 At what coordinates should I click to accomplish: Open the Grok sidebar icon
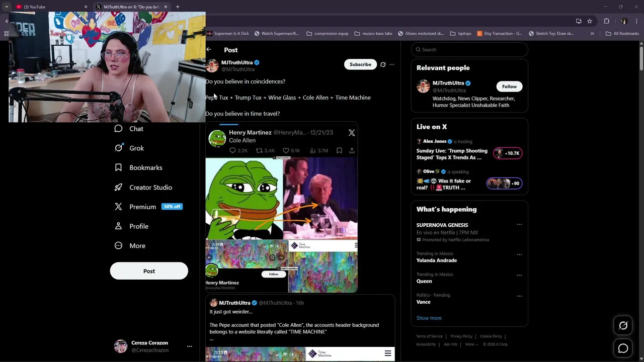pyautogui.click(x=118, y=148)
